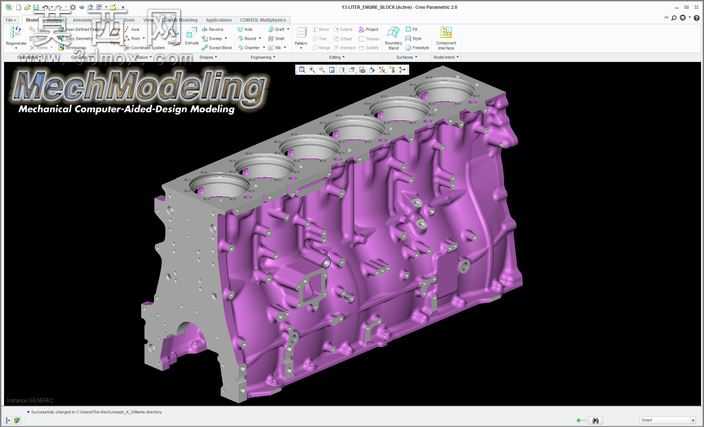The height and width of the screenshot is (427, 704).
Task: Toggle Spin Center in graphics toolbar
Action: pos(402,70)
